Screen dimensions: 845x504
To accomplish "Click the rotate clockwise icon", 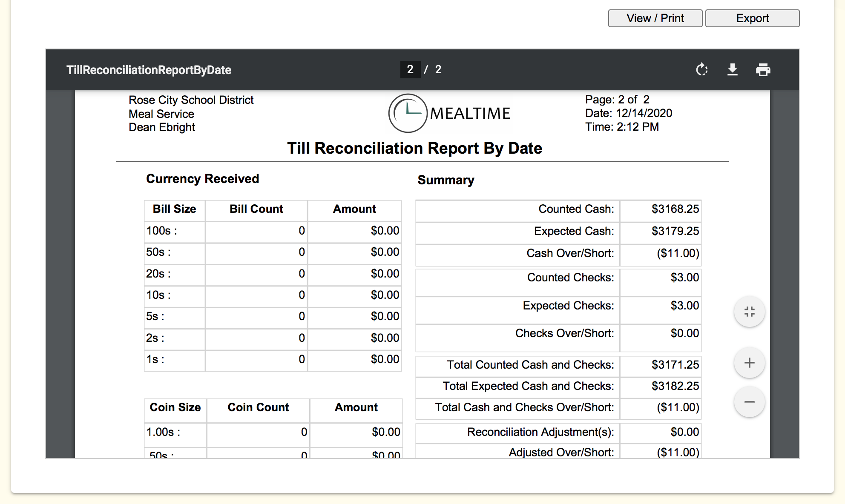I will click(701, 69).
